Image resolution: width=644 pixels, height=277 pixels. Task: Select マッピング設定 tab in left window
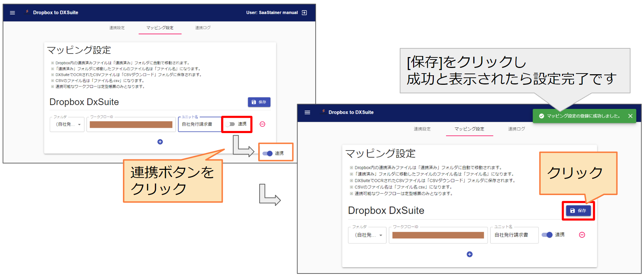tap(160, 28)
